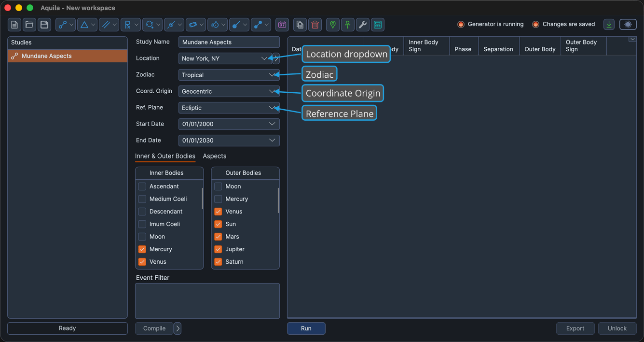The image size is (644, 342).
Task: Click the green ankh icon
Action: 348,25
